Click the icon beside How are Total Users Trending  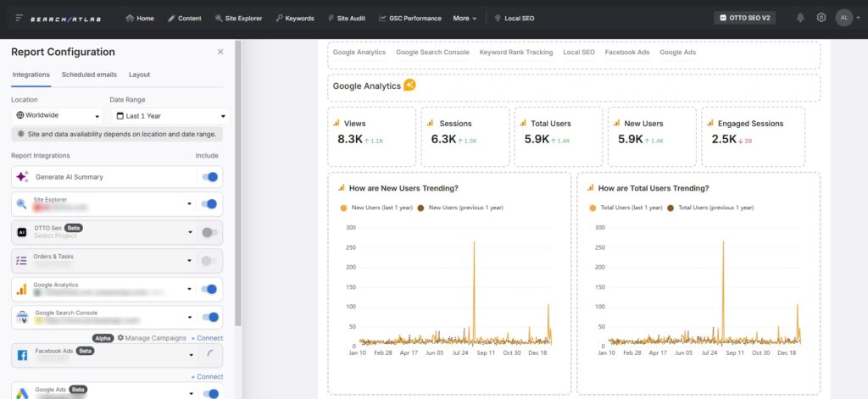pyautogui.click(x=591, y=187)
